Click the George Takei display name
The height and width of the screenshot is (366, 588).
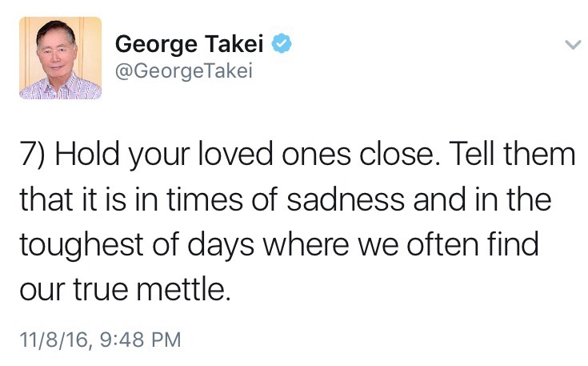190,44
